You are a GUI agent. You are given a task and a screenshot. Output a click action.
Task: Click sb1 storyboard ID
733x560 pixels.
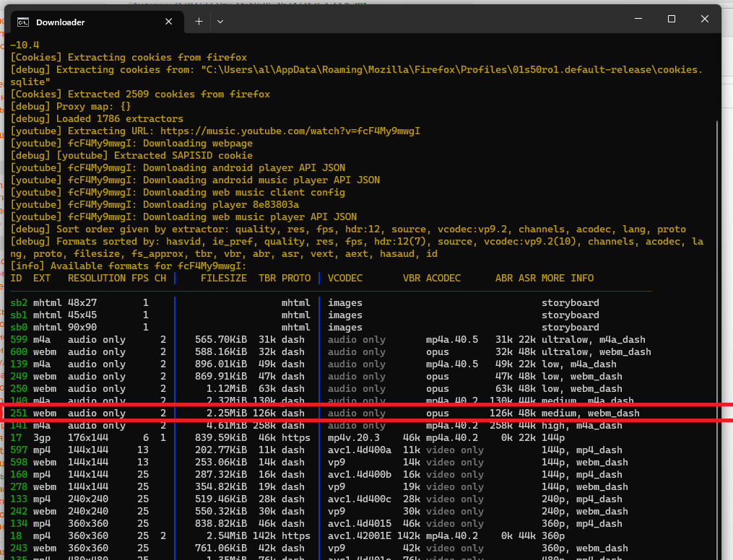pos(19,315)
